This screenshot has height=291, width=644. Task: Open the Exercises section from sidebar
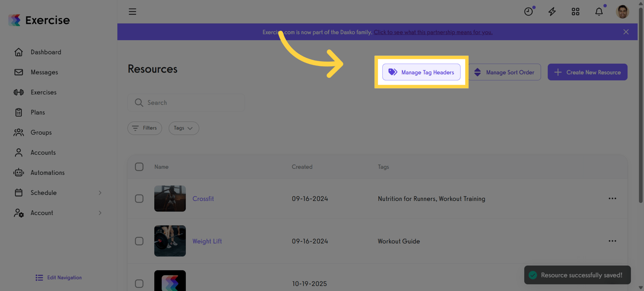tap(44, 92)
